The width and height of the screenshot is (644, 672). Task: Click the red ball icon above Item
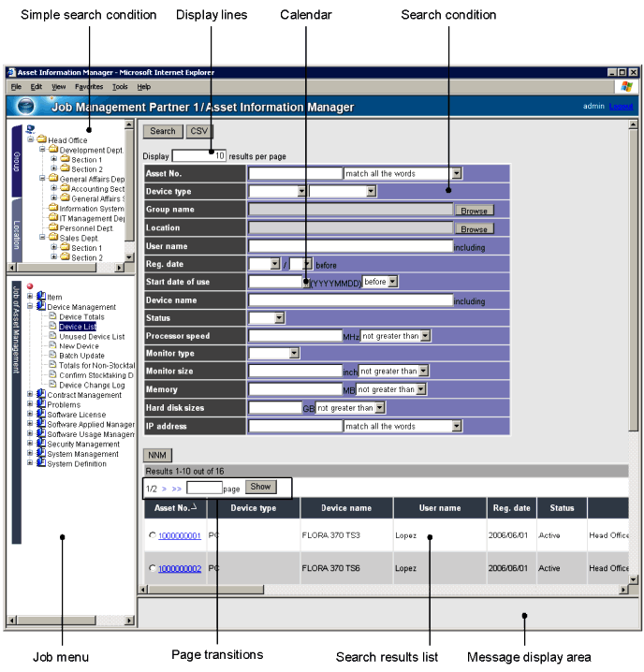point(30,286)
